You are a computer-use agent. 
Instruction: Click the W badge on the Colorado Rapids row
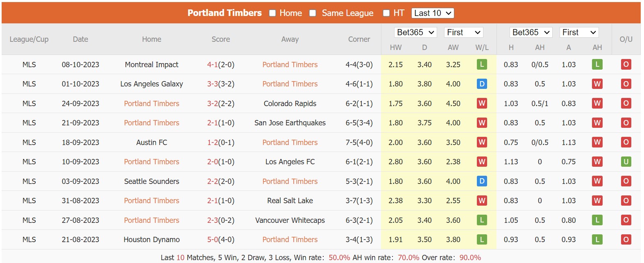click(482, 103)
